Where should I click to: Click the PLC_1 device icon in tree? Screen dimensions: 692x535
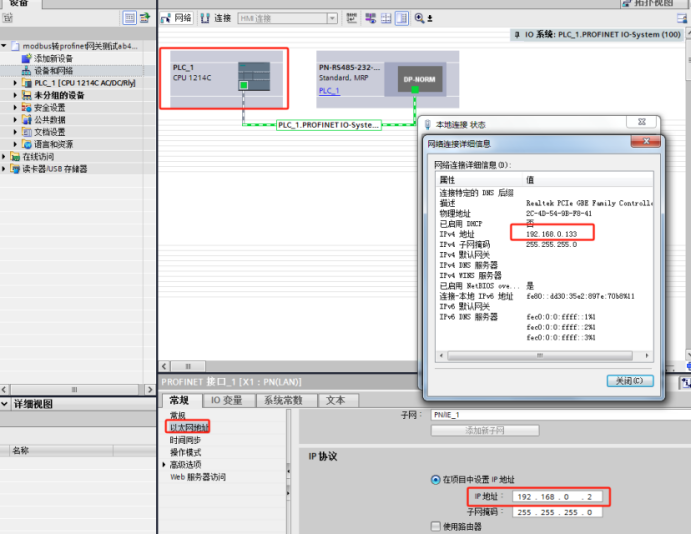pyautogui.click(x=26, y=83)
